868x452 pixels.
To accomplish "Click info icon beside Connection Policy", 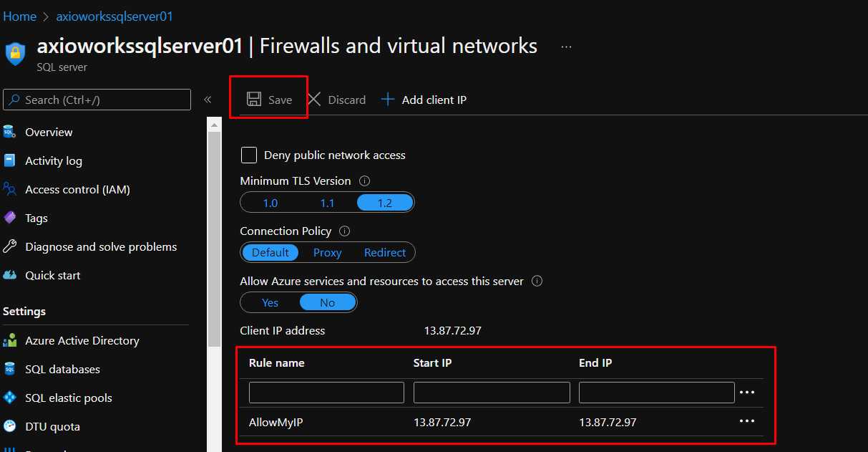I will click(344, 231).
